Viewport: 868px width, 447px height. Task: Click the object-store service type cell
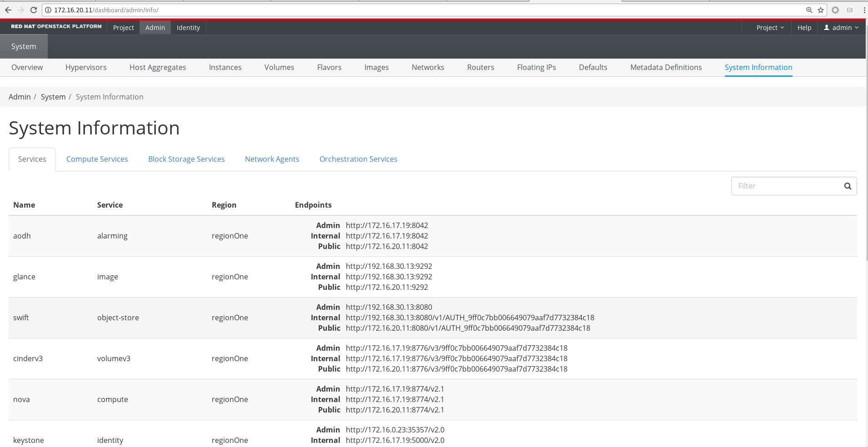[x=118, y=318]
